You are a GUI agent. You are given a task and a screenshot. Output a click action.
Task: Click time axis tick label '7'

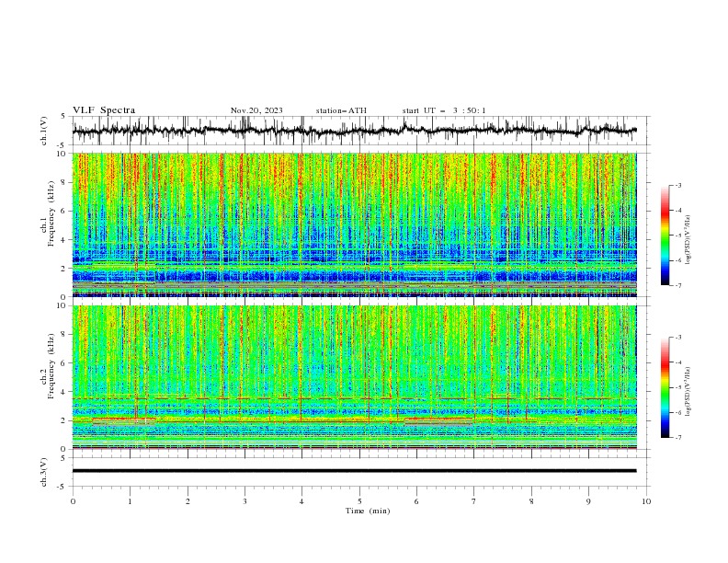pos(474,501)
